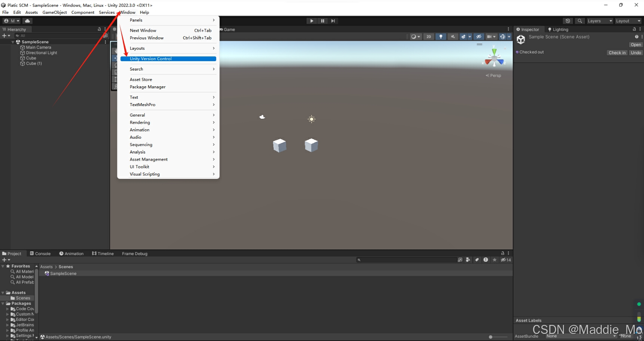Search by type icon in Project

[x=468, y=260]
